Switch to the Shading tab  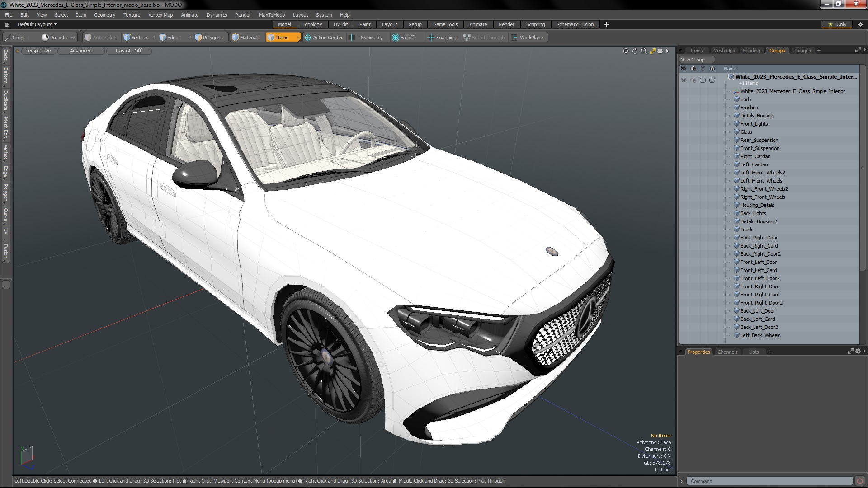(751, 51)
